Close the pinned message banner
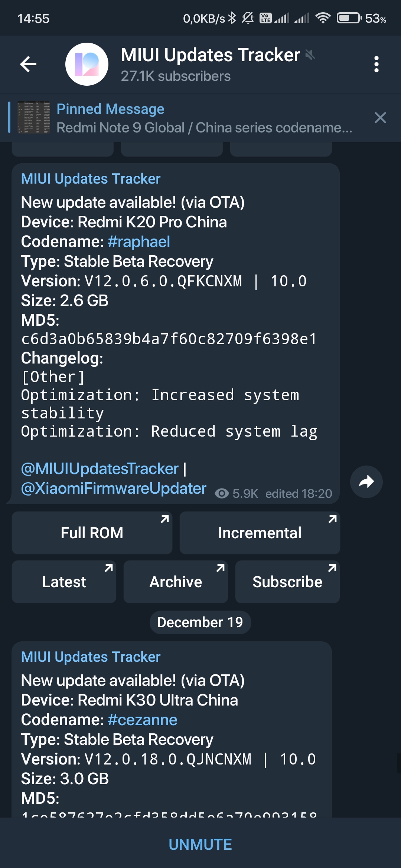The width and height of the screenshot is (401, 868). [380, 118]
